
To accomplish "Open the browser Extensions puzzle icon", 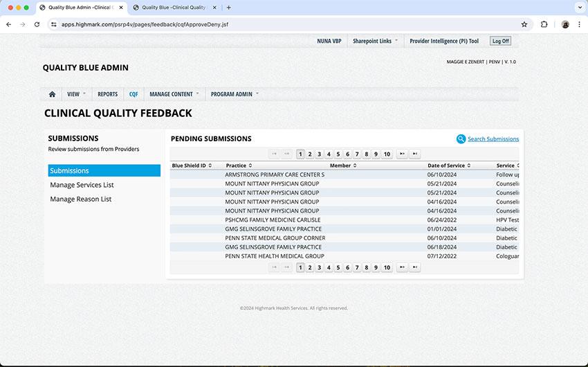I will tap(544, 24).
